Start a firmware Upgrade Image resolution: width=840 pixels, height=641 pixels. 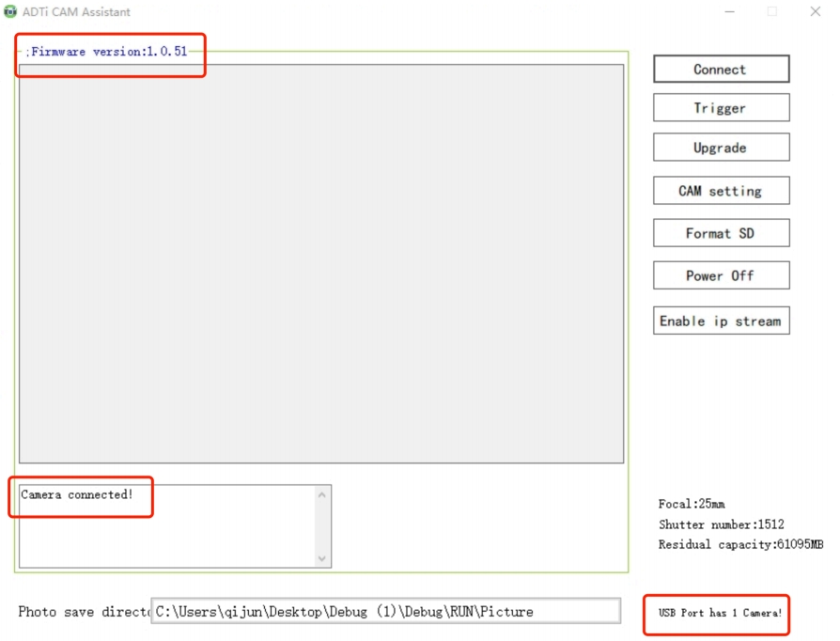coord(721,148)
